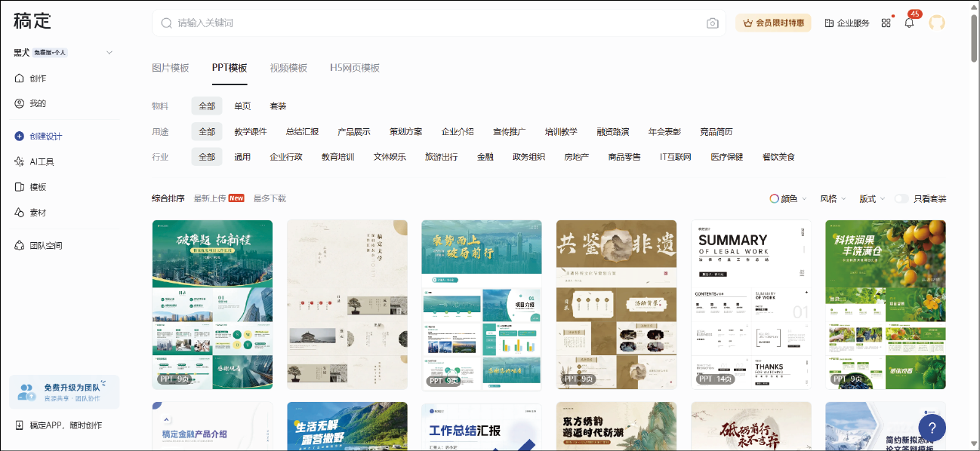Click the blue help question mark button
Image resolution: width=980 pixels, height=451 pixels.
tap(932, 428)
